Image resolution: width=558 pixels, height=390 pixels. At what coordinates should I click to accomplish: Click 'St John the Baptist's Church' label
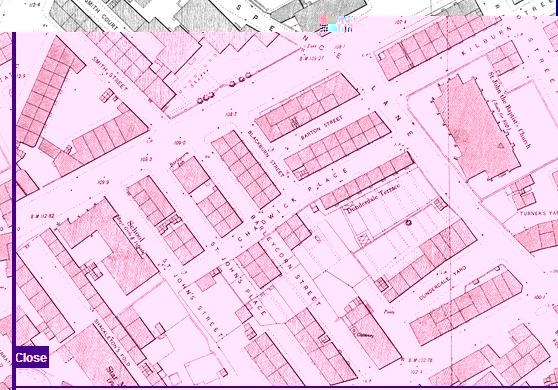click(509, 110)
